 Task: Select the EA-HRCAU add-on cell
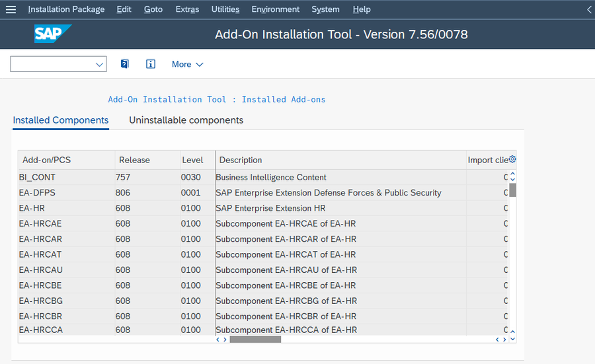coord(66,270)
